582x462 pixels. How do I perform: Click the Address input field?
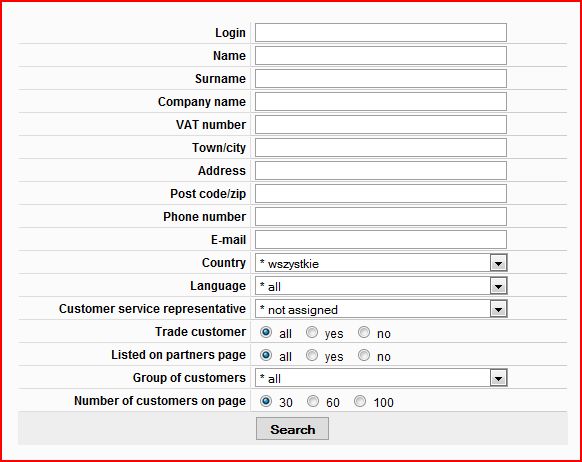tap(380, 171)
